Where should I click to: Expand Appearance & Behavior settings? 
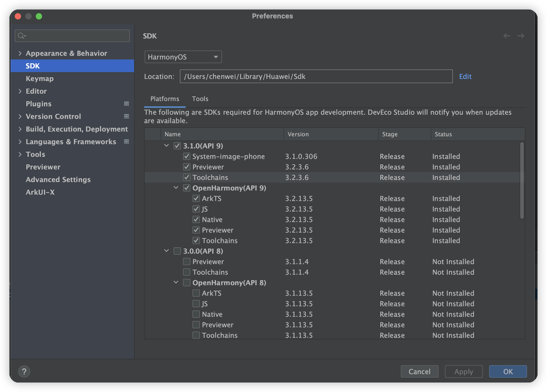point(20,53)
